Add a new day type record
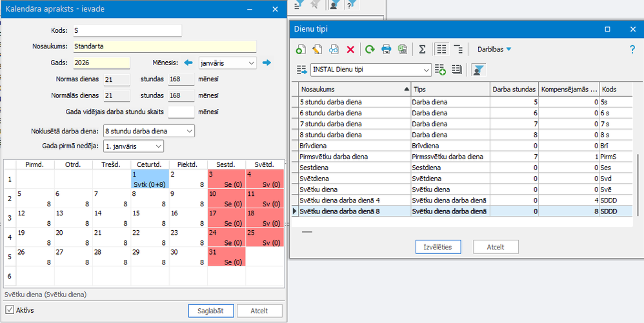644x323 pixels. tap(300, 50)
